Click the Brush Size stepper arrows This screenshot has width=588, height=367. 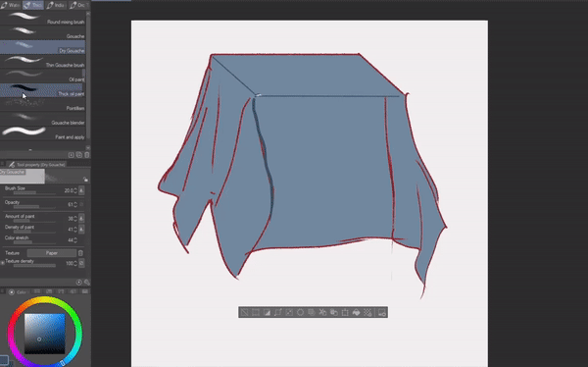tap(75, 190)
